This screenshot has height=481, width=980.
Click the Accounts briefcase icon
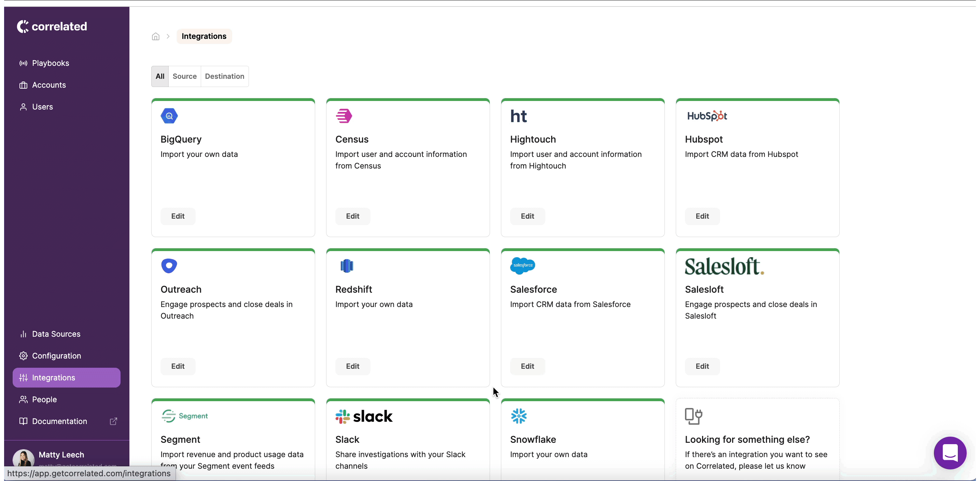23,85
